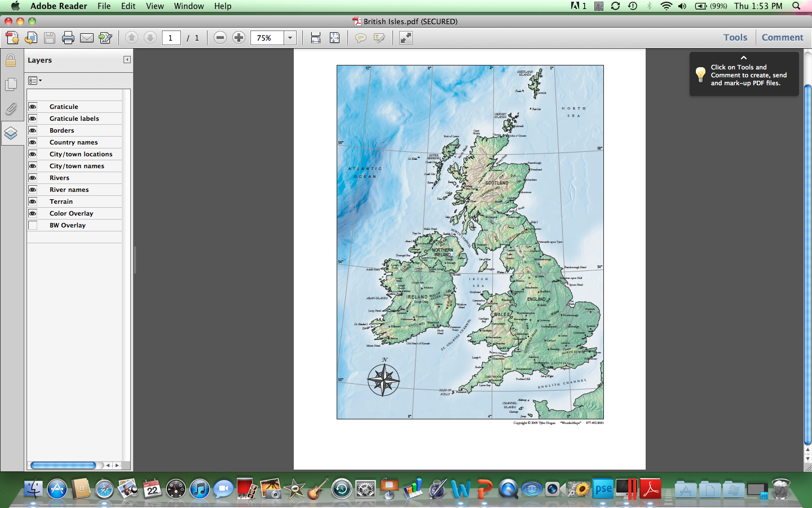Open iTunes from the Dock

tap(200, 489)
